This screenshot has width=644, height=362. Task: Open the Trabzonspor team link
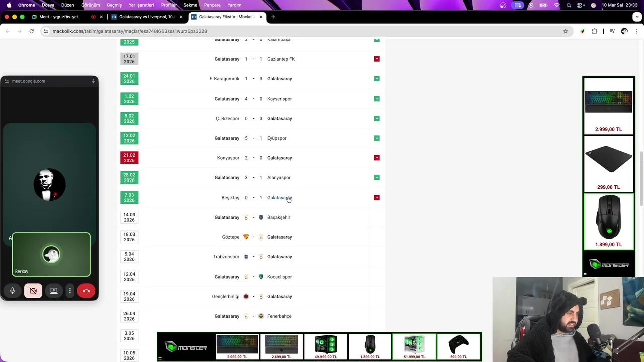(226, 257)
